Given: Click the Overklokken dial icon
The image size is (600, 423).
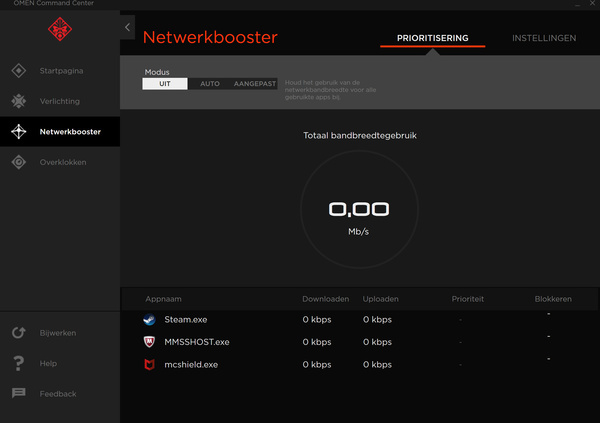Looking at the screenshot, I should (x=18, y=162).
